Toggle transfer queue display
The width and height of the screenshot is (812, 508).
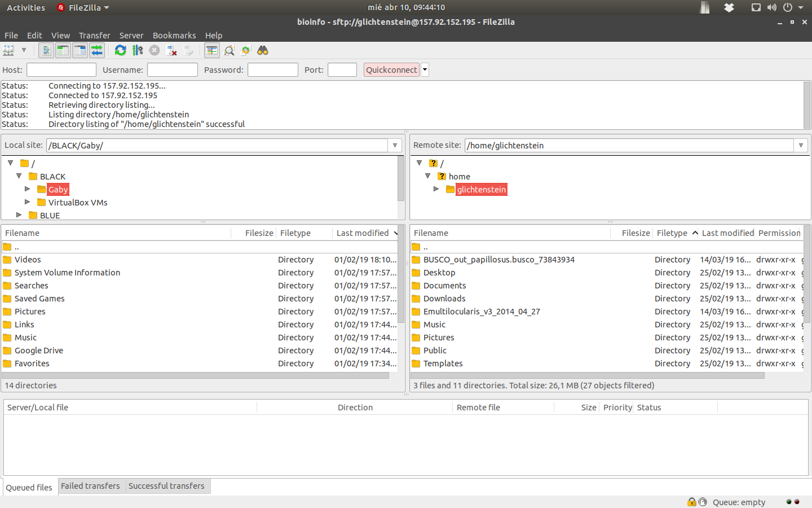coord(97,50)
